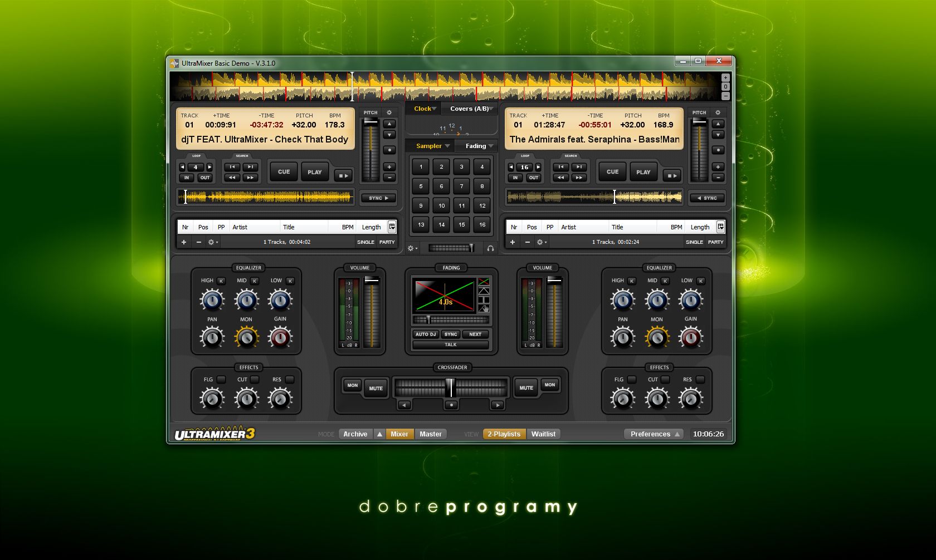
Task: Click the crossfader slider track
Action: click(x=451, y=387)
